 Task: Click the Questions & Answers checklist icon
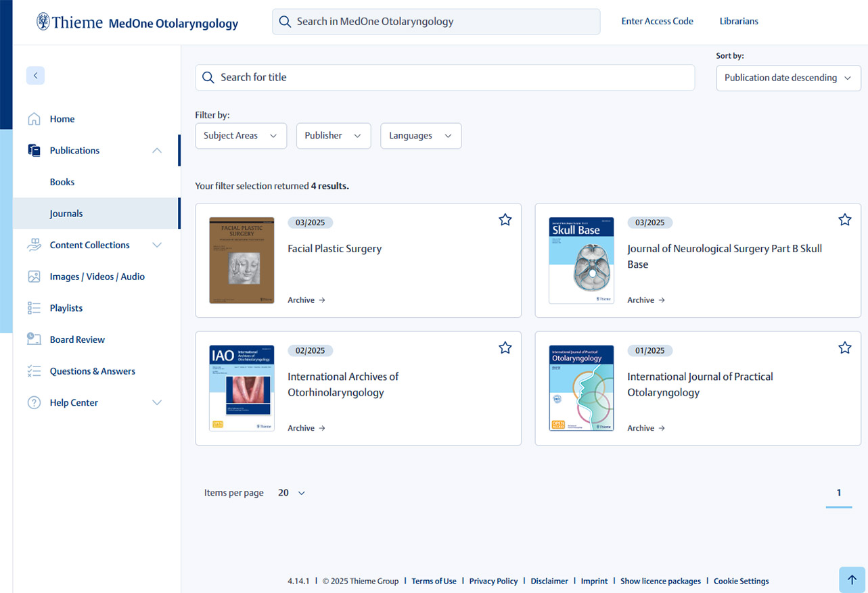click(x=34, y=371)
